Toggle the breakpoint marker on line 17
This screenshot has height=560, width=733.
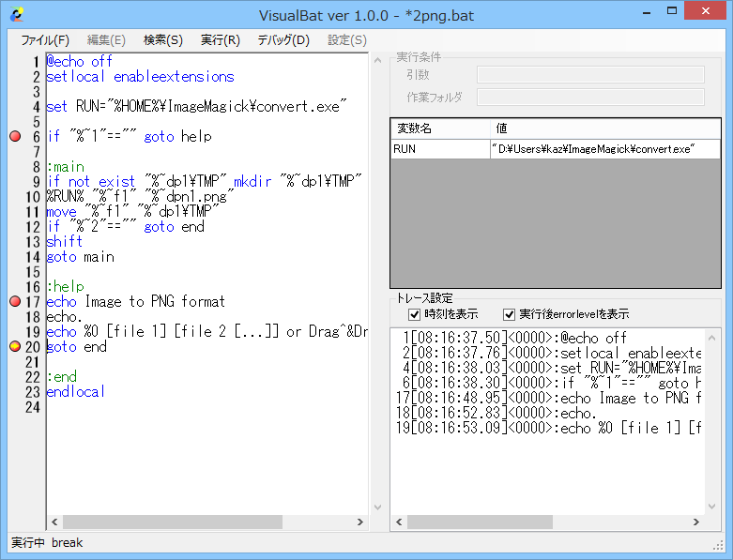point(15,302)
